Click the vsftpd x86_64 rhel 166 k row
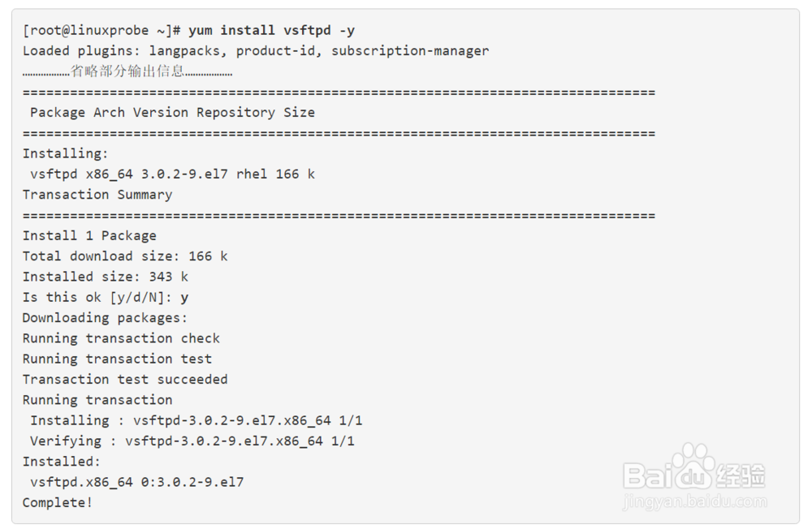Viewport: 812px width, 529px height. pyautogui.click(x=172, y=174)
